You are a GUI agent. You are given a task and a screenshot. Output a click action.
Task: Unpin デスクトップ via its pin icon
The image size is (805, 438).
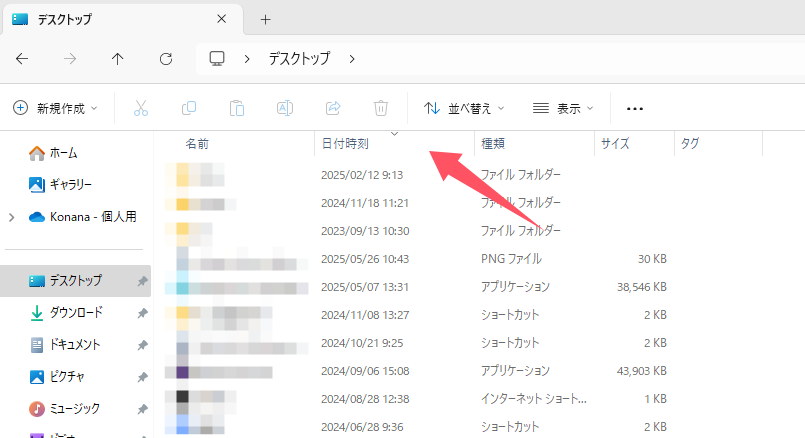[x=142, y=281]
